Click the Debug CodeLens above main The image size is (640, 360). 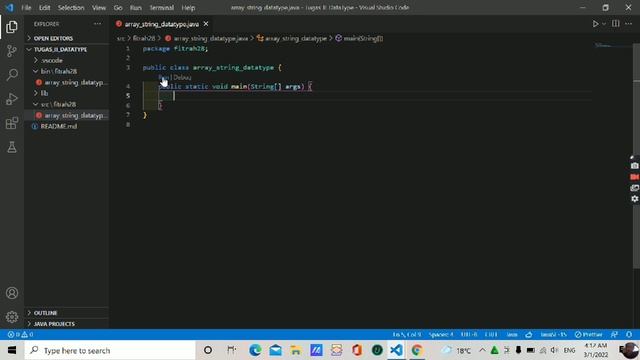[x=182, y=77]
